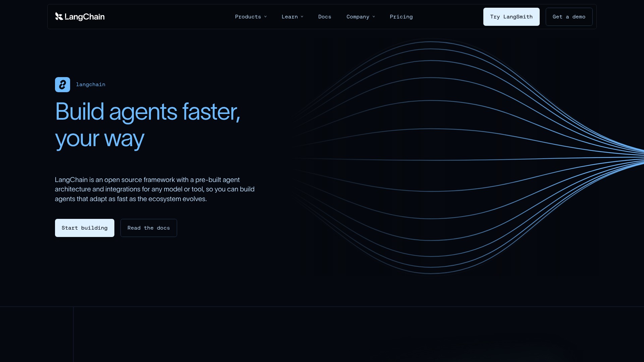
Task: Expand the Learn dropdown chevron
Action: pos(302,17)
